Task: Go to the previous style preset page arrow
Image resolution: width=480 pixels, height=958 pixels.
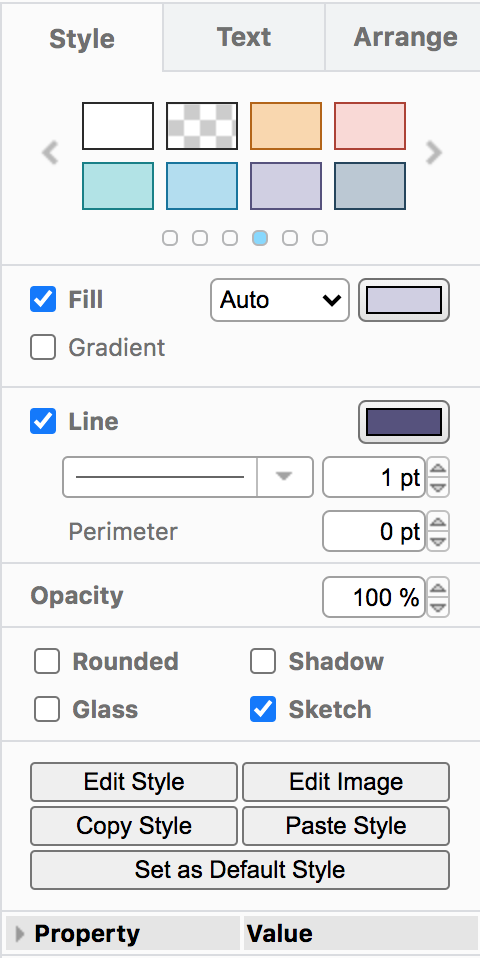Action: click(50, 153)
